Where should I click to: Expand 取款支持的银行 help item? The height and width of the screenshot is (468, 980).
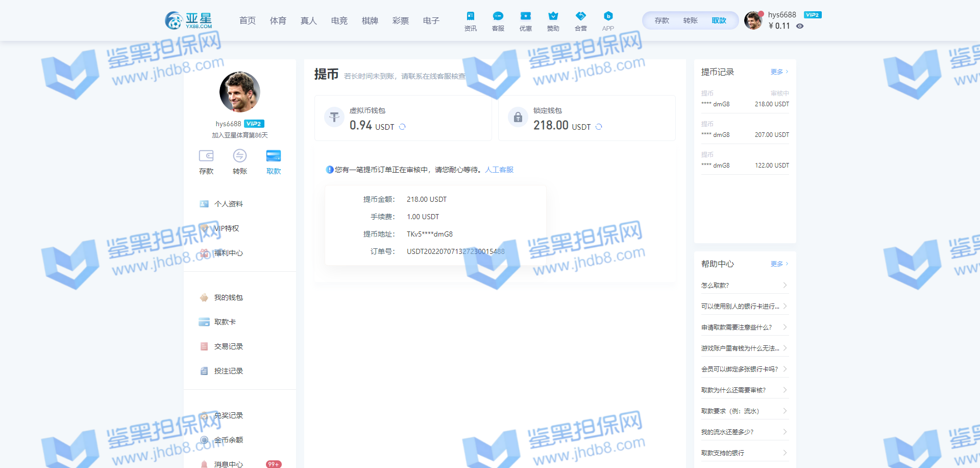[x=745, y=453]
